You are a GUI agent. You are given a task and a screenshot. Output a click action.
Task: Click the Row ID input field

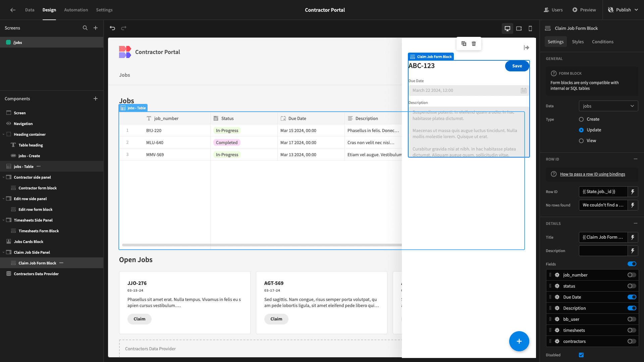(603, 192)
